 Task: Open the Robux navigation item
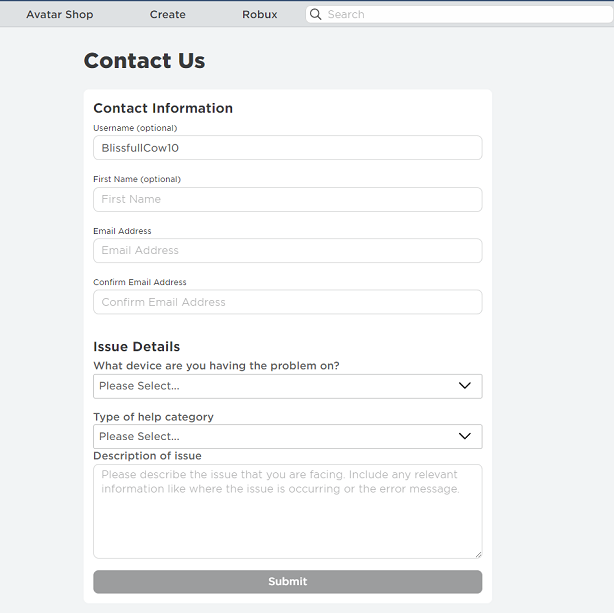point(260,14)
